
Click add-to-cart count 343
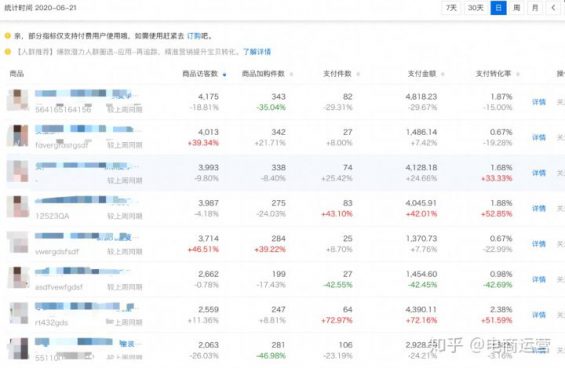pos(279,97)
